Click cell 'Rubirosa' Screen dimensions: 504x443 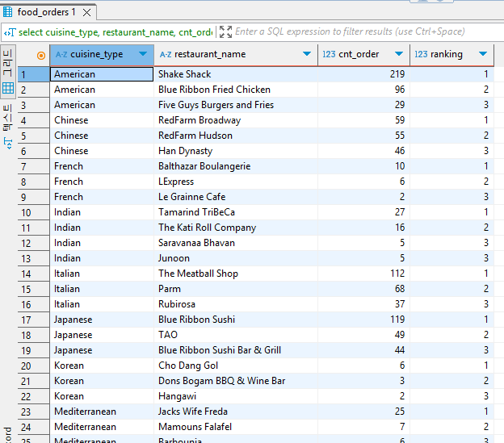point(236,304)
